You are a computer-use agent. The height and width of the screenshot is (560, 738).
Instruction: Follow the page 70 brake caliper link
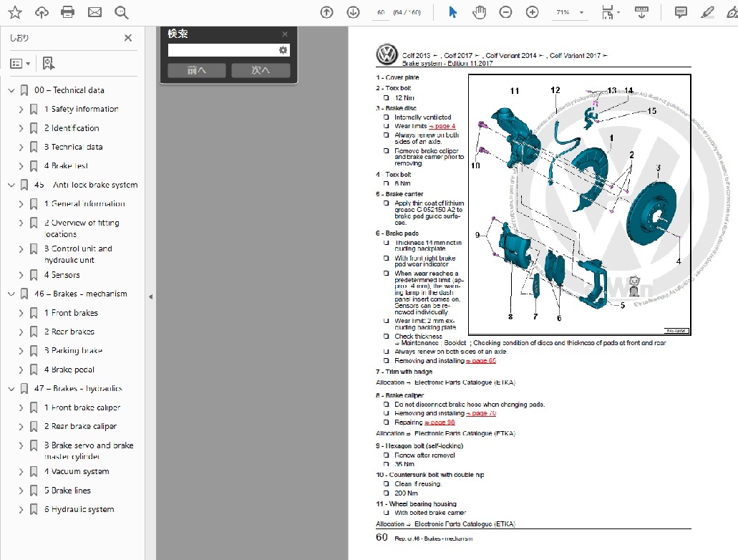coord(481,413)
